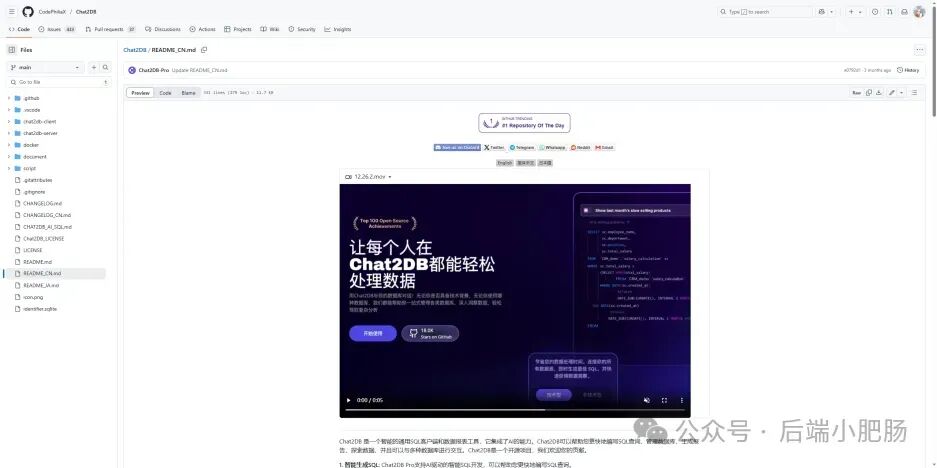
Task: Edit this file with pencil icon
Action: coord(892,93)
